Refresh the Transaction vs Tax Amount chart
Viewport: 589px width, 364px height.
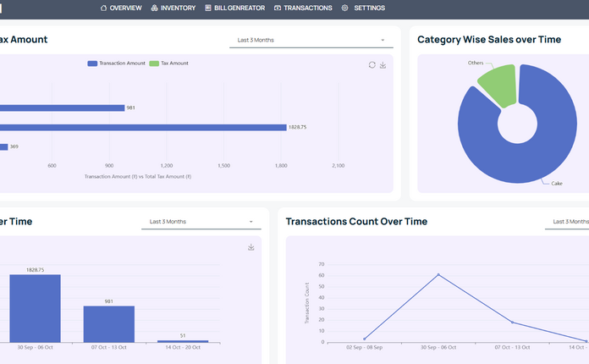point(372,64)
